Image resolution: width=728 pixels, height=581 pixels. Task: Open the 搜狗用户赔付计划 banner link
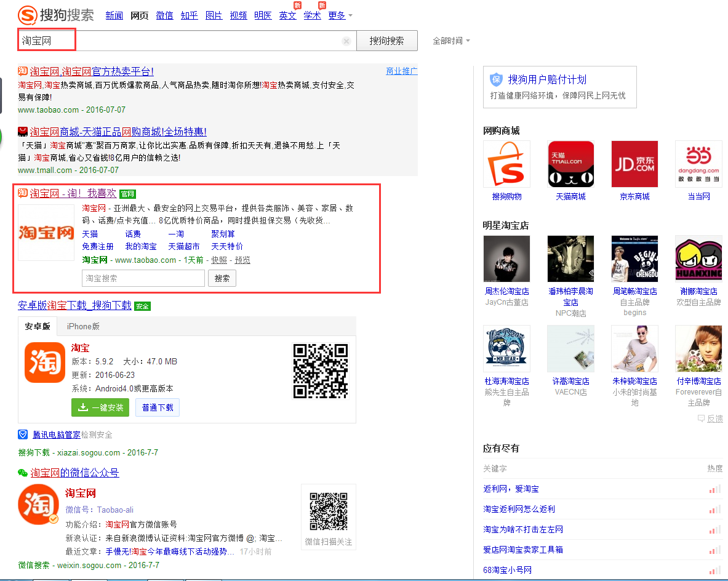pos(548,79)
